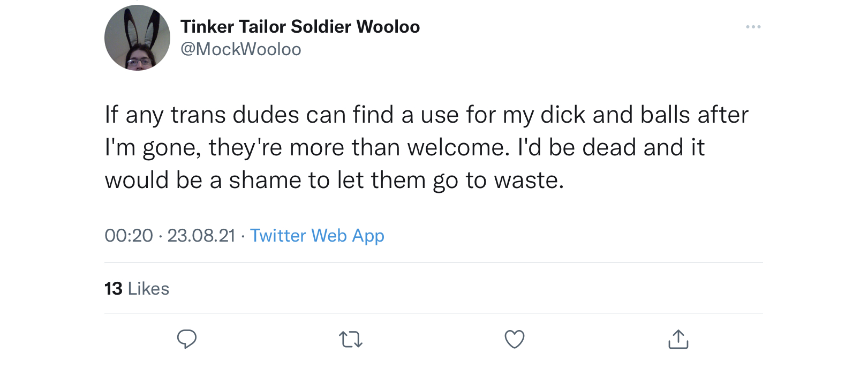Open the share tweet upload icon
The height and width of the screenshot is (375, 868).
pyautogui.click(x=678, y=339)
